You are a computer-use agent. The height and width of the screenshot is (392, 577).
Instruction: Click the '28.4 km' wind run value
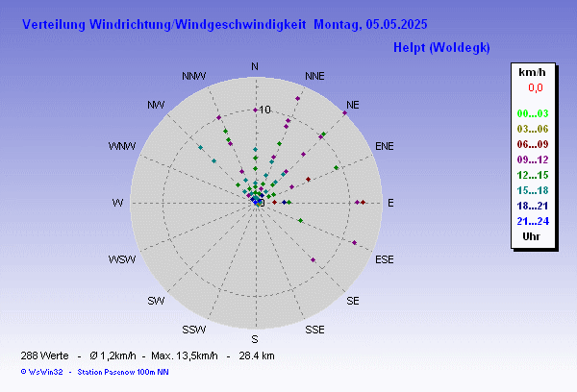tap(257, 355)
